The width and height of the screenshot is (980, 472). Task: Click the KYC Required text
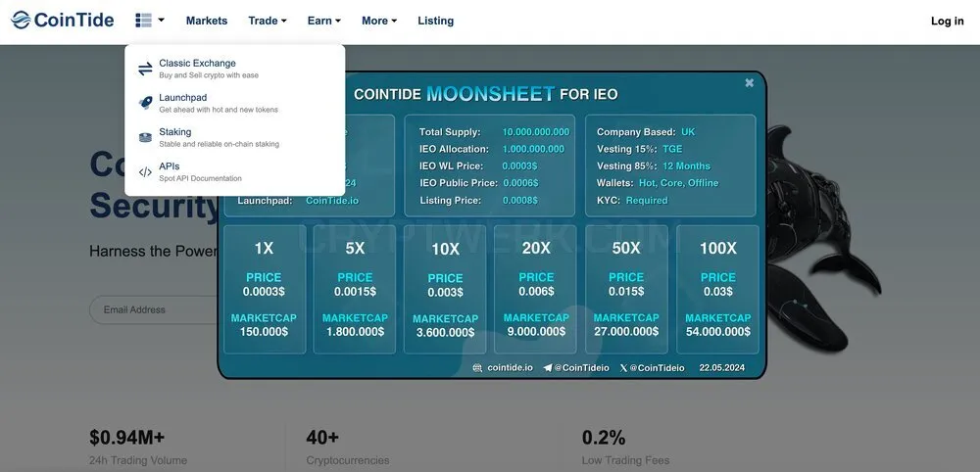[632, 201]
